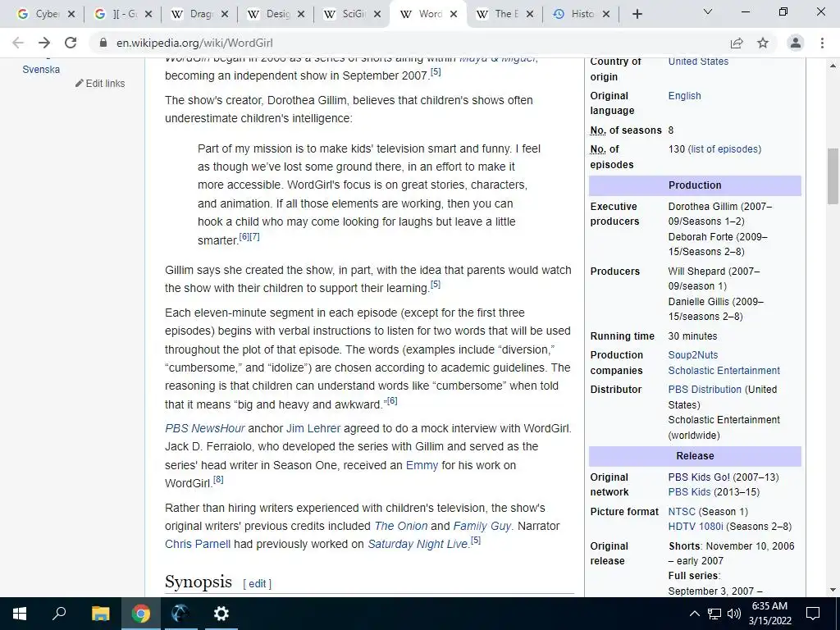
Task: Close the WordGirl tab
Action: point(453,15)
